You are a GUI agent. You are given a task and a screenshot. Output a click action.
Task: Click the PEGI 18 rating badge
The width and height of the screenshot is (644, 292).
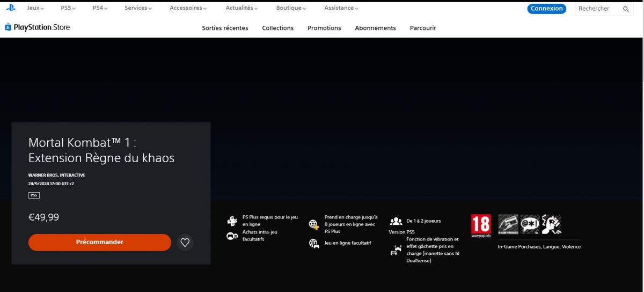point(481,226)
